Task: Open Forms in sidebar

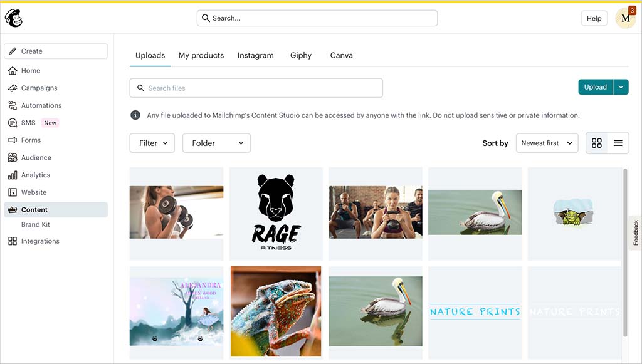Action: 31,140
